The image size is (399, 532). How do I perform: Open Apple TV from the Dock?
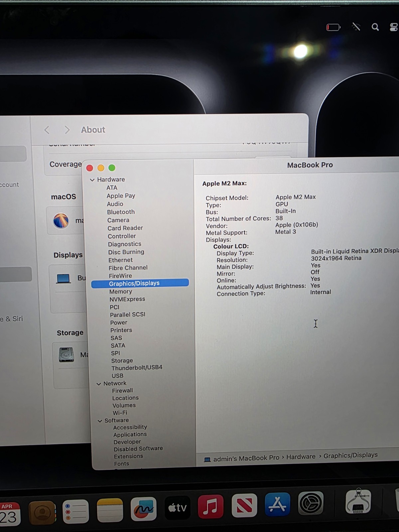177,508
